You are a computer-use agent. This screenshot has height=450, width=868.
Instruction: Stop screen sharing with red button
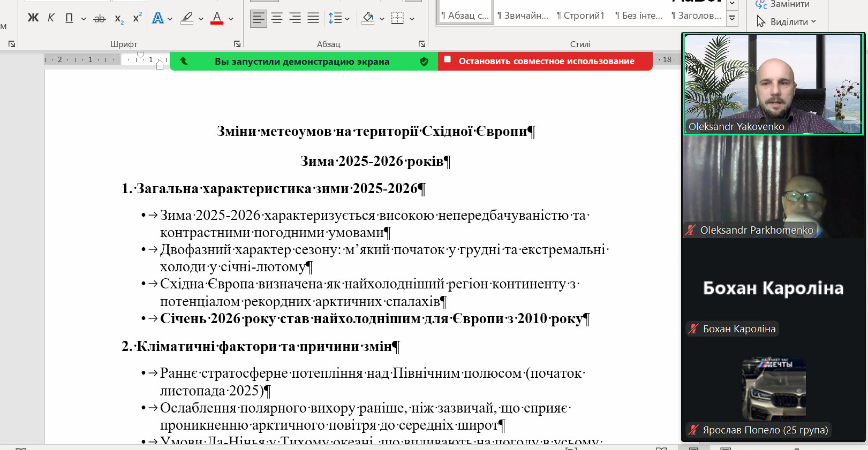point(545,61)
